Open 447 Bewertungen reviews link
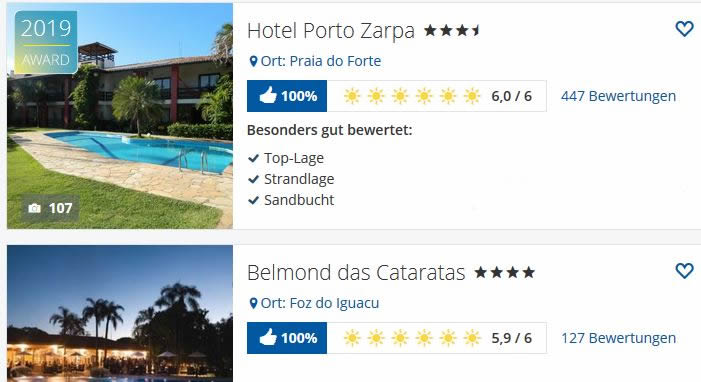701x382 pixels. 618,96
